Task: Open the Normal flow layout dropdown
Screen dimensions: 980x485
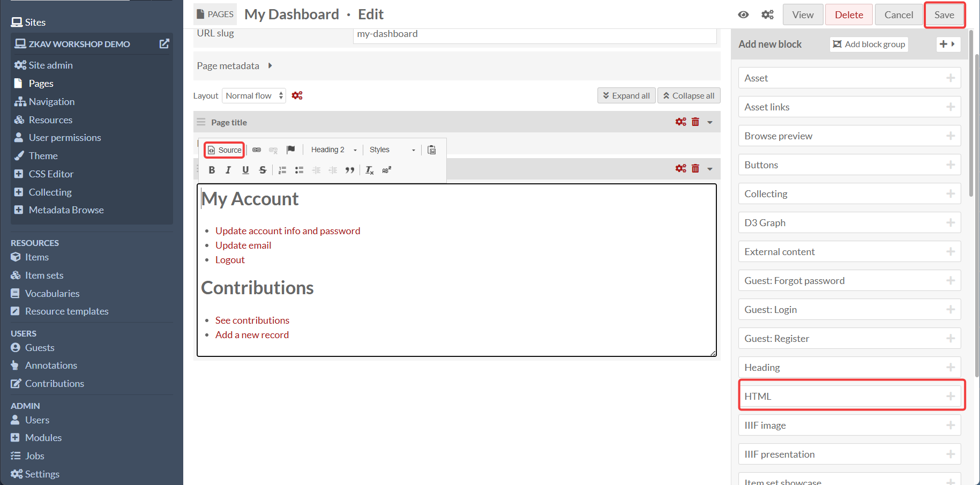Action: tap(254, 96)
